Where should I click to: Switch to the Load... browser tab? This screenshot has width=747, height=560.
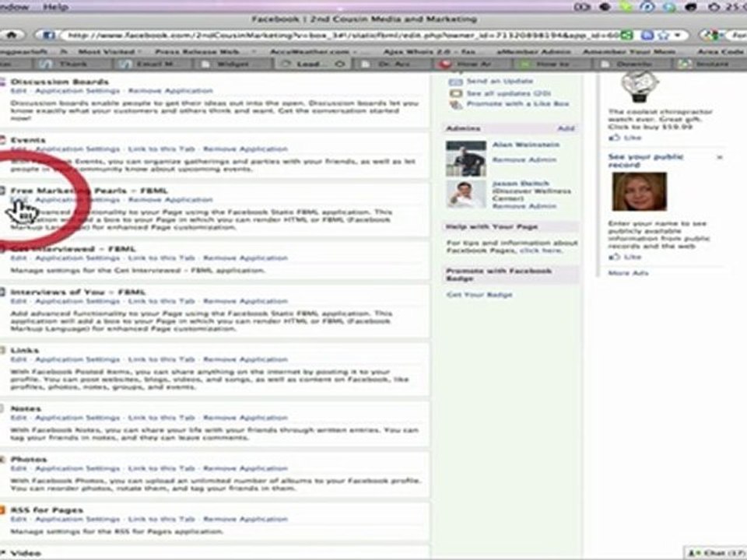(314, 63)
